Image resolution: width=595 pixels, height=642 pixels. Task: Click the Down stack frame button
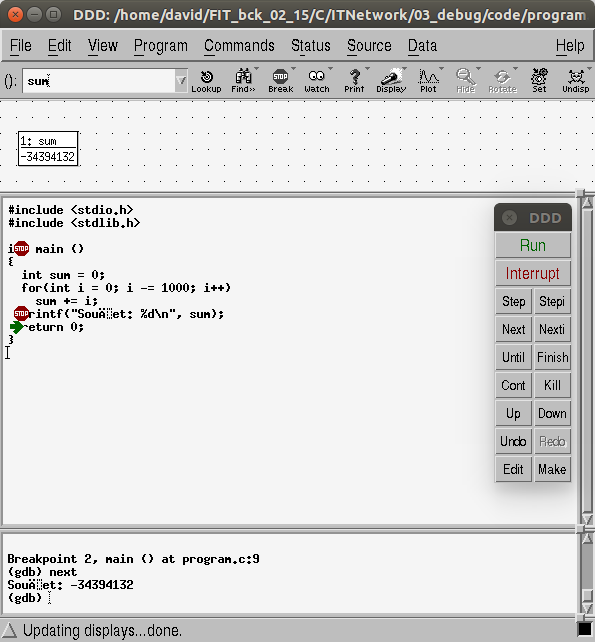tap(552, 413)
